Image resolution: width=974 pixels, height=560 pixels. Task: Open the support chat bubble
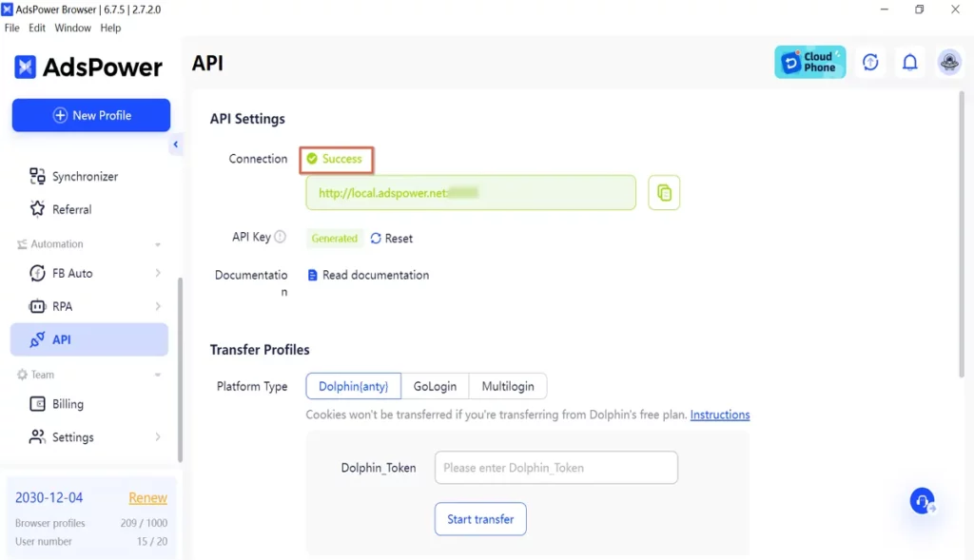point(922,500)
